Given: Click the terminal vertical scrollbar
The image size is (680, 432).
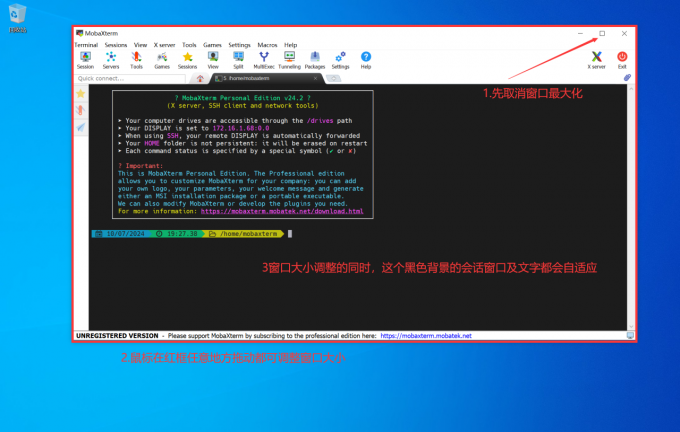Looking at the screenshot, I should [631, 207].
